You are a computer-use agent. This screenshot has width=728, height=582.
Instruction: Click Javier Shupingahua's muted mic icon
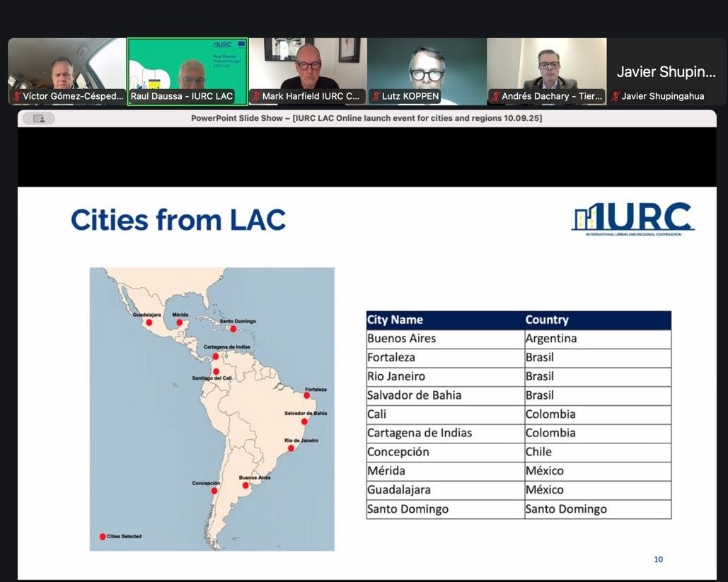point(616,96)
